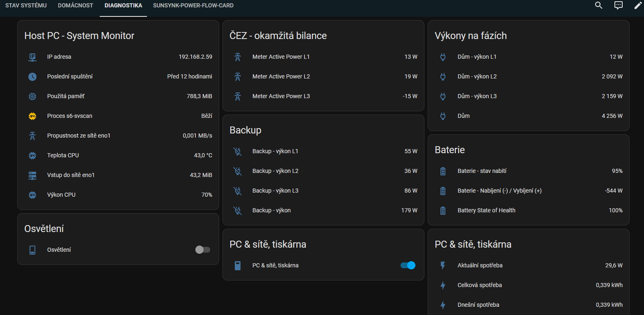Click the battery icon for Baterie - stav nabití

[x=443, y=171]
